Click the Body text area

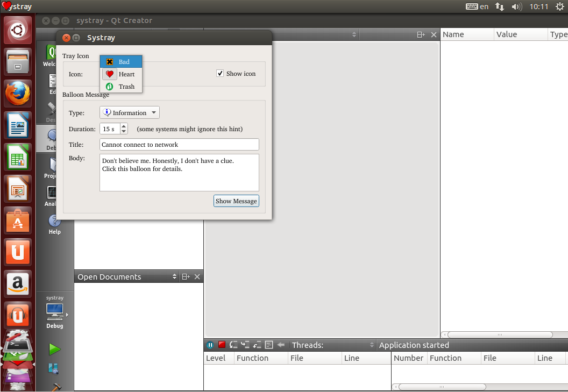179,173
